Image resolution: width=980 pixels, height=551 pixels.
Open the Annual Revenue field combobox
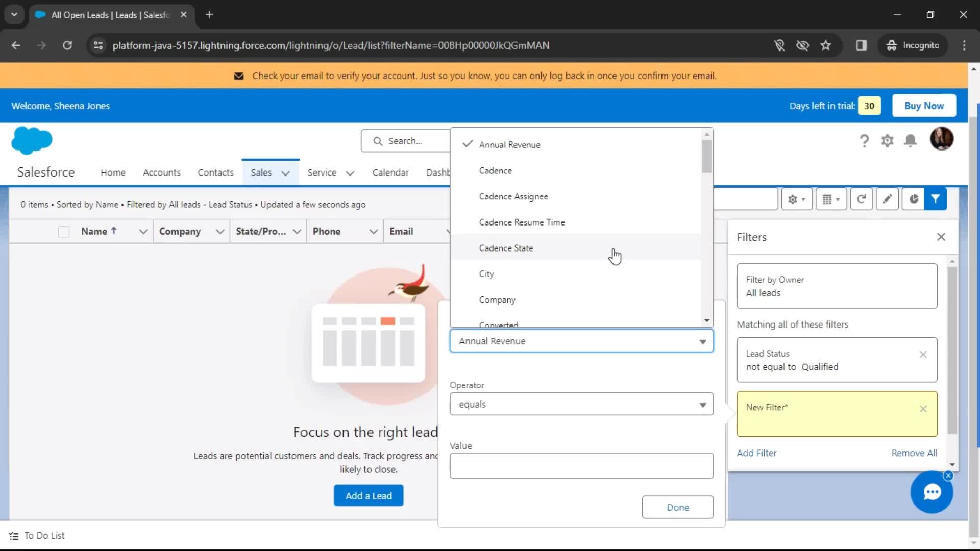pyautogui.click(x=581, y=341)
